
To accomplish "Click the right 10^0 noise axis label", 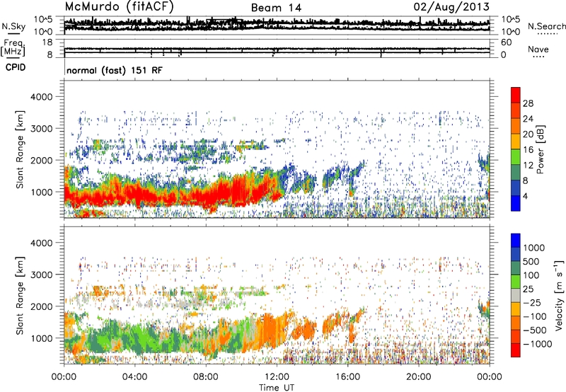I will (x=511, y=32).
